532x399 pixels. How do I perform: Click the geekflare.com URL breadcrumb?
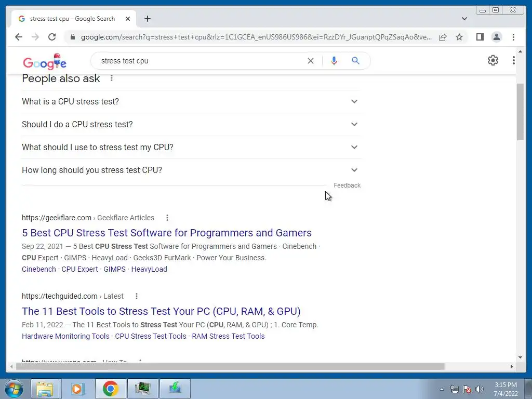pos(88,218)
